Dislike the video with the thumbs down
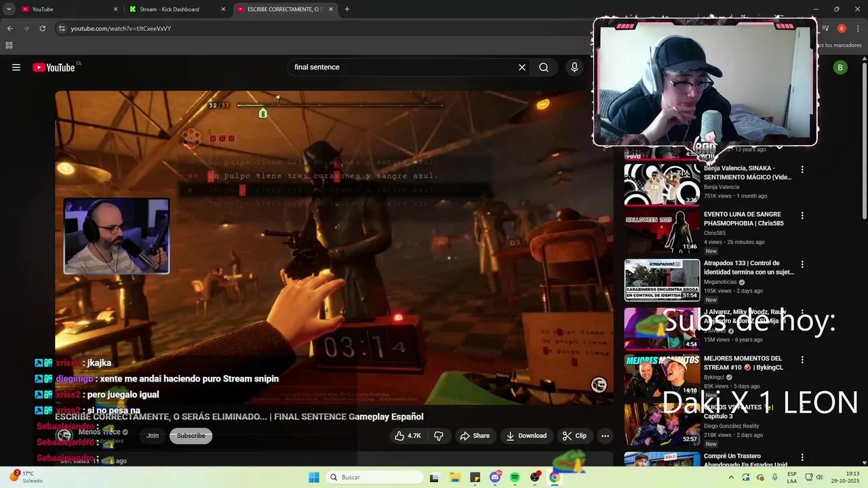The height and width of the screenshot is (488, 868). 439,436
